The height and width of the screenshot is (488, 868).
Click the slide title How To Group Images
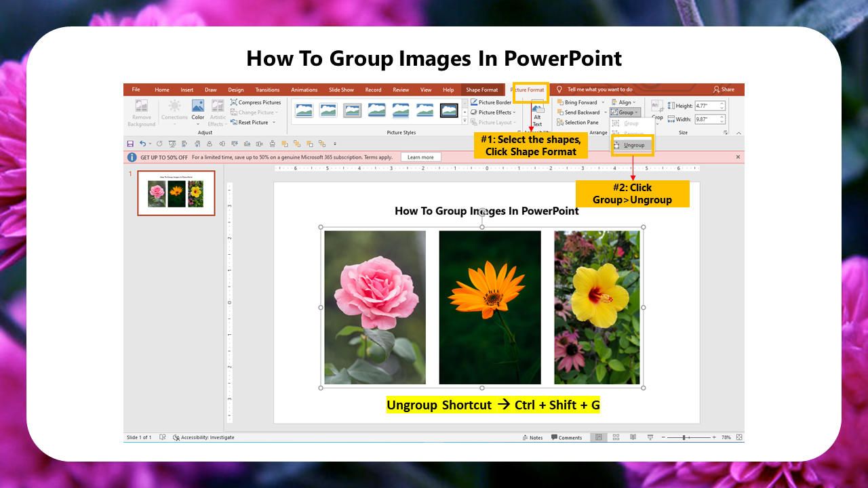click(487, 211)
